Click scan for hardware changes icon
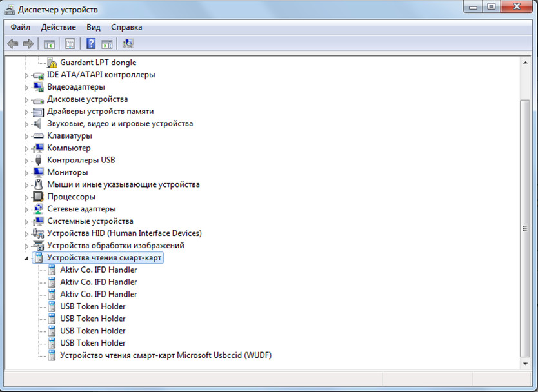The width and height of the screenshot is (538, 392). coord(128,44)
